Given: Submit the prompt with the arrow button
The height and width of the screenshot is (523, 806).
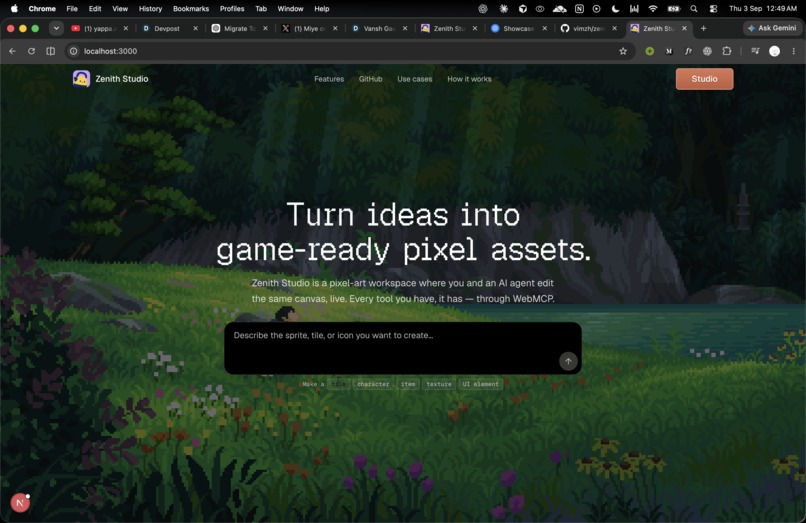Looking at the screenshot, I should [568, 361].
